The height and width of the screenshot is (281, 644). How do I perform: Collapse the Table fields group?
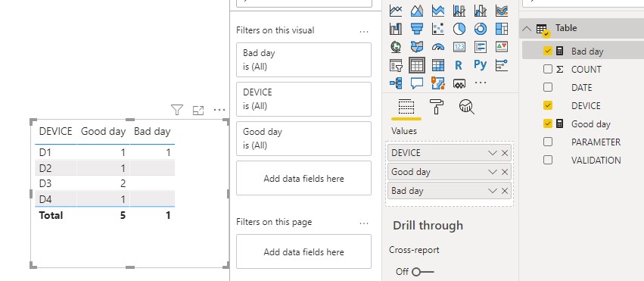pos(527,29)
